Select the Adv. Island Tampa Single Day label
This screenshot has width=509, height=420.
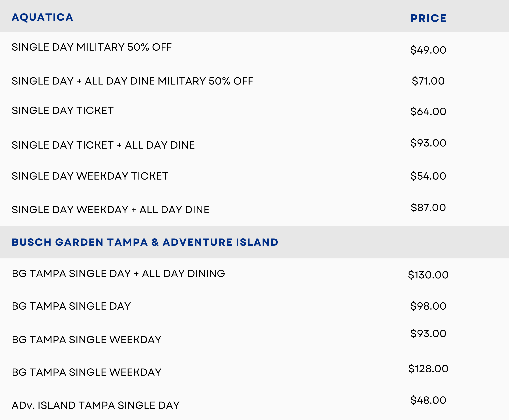click(x=96, y=405)
